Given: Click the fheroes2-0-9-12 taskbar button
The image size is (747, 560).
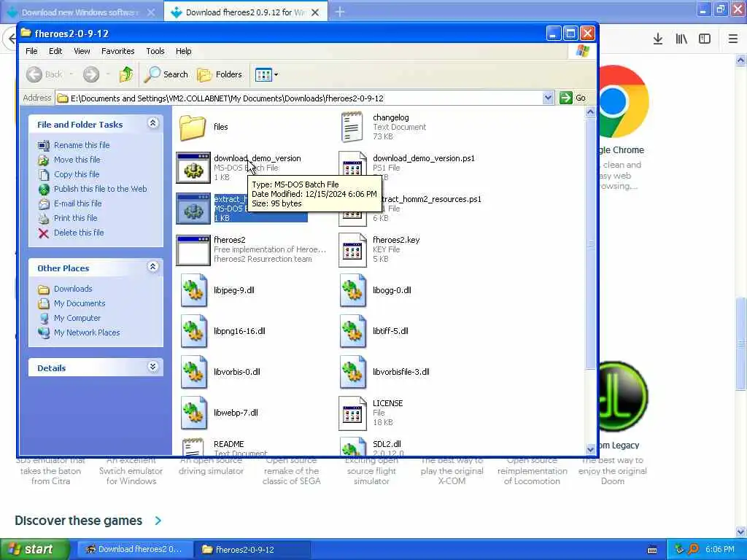Looking at the screenshot, I should [x=252, y=550].
